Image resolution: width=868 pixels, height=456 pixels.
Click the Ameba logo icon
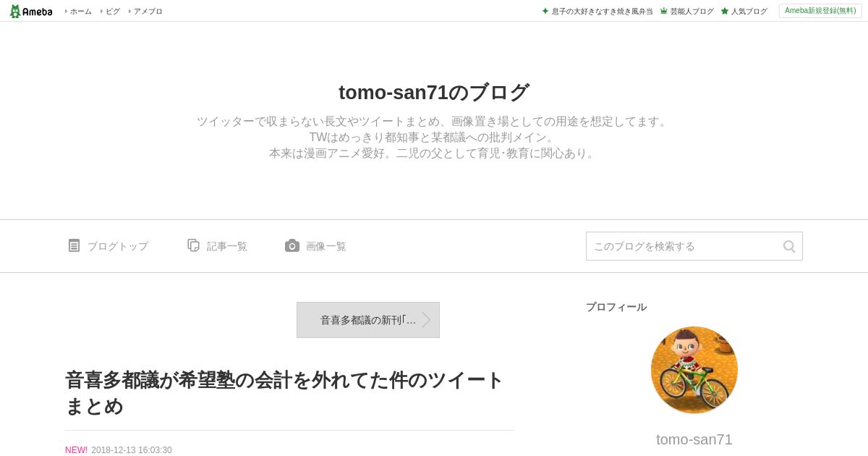click(x=15, y=11)
